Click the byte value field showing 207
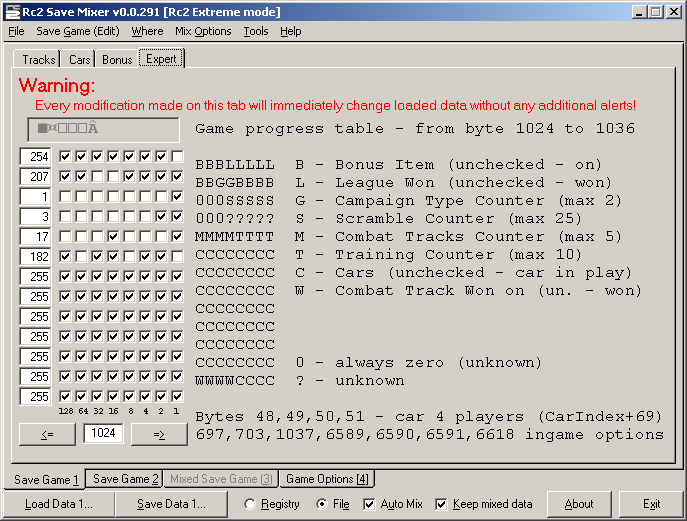This screenshot has width=687, height=521. click(35, 177)
